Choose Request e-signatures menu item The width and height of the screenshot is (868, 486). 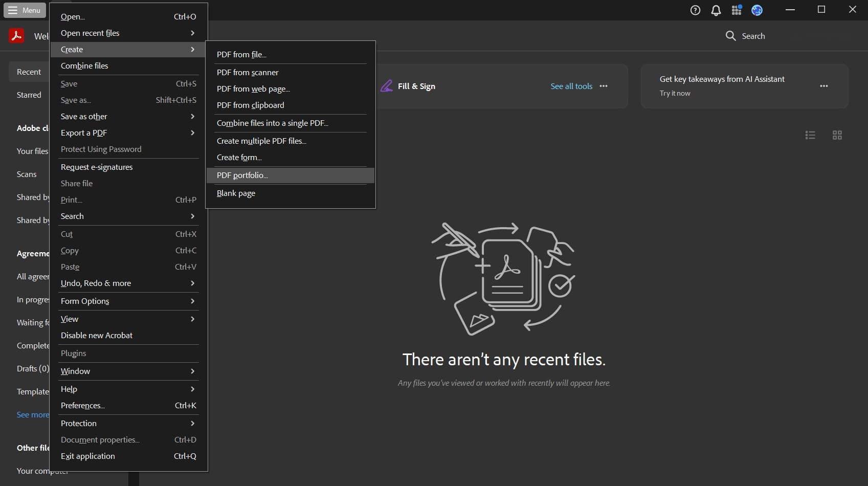tap(128, 167)
